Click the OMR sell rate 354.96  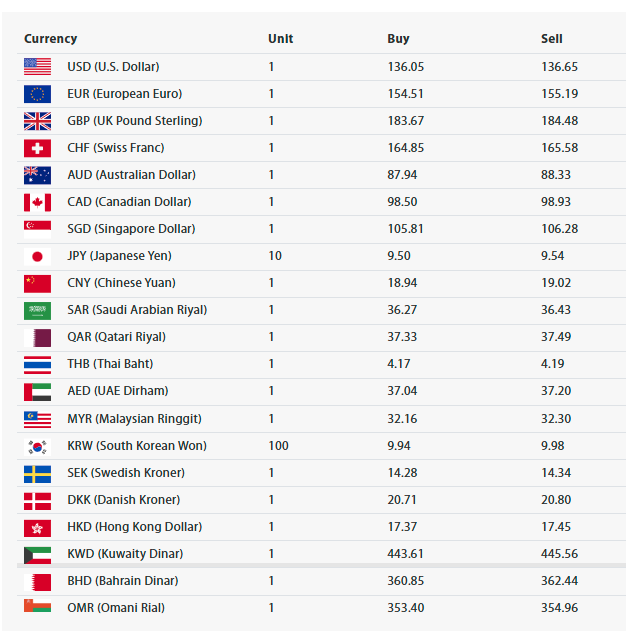(559, 608)
